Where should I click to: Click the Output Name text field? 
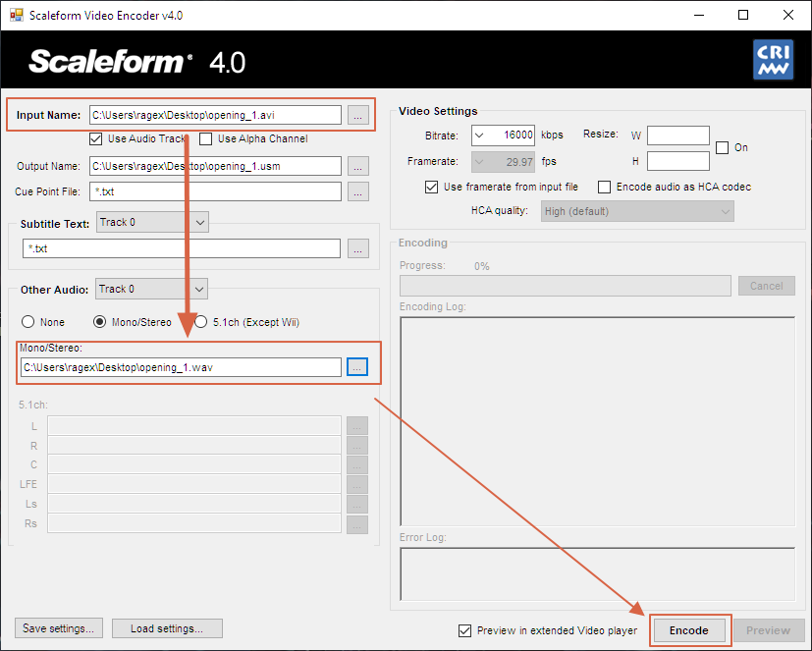tap(215, 166)
